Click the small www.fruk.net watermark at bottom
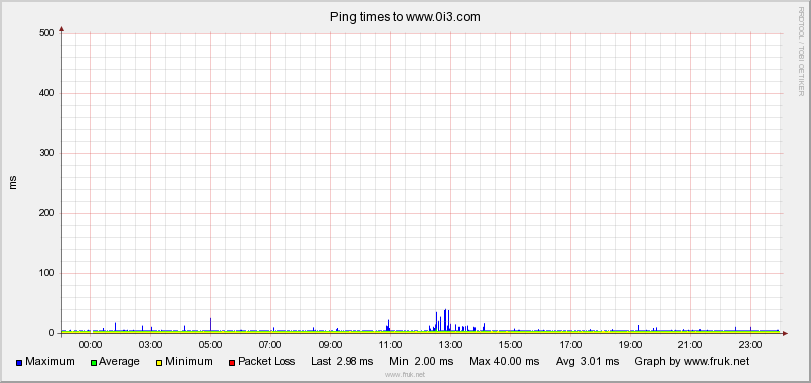Image resolution: width=811 pixels, height=383 pixels. pos(405,374)
